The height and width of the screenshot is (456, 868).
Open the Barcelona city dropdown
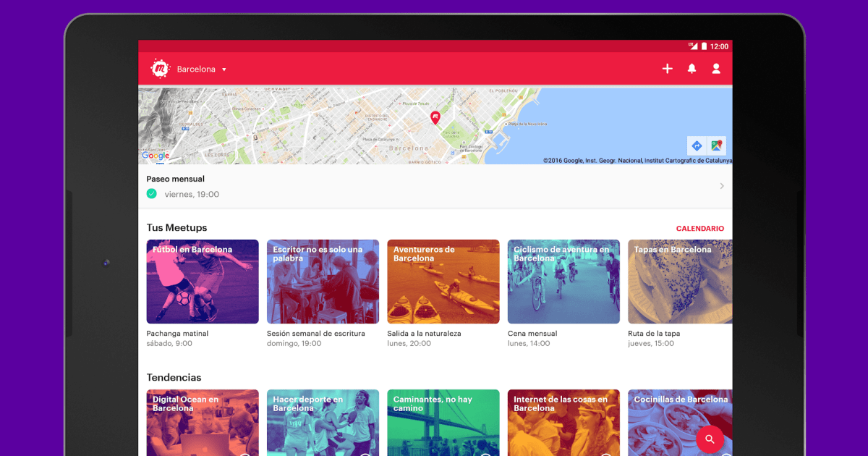point(203,69)
